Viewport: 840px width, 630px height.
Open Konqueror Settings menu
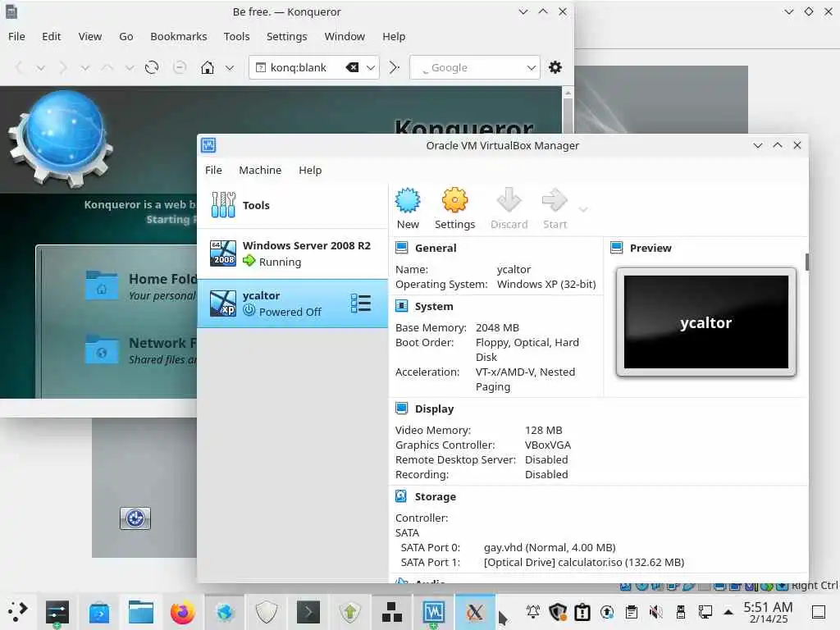point(286,36)
